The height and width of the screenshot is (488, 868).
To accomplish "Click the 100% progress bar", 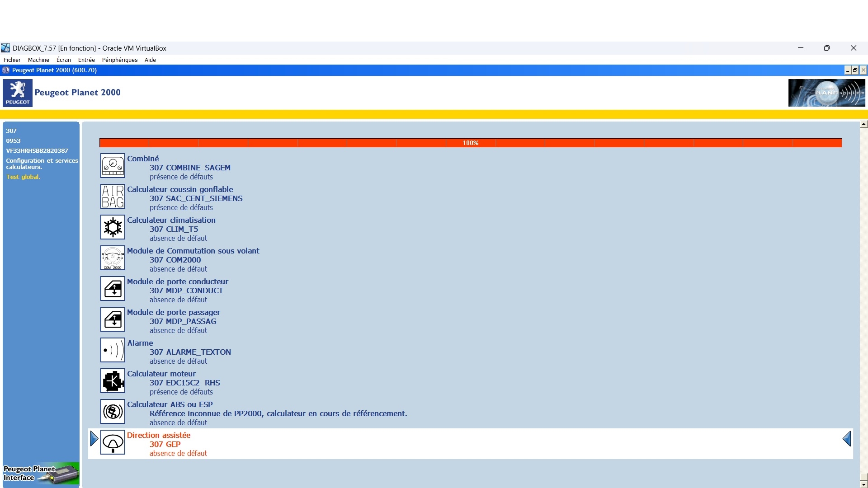I will [471, 143].
